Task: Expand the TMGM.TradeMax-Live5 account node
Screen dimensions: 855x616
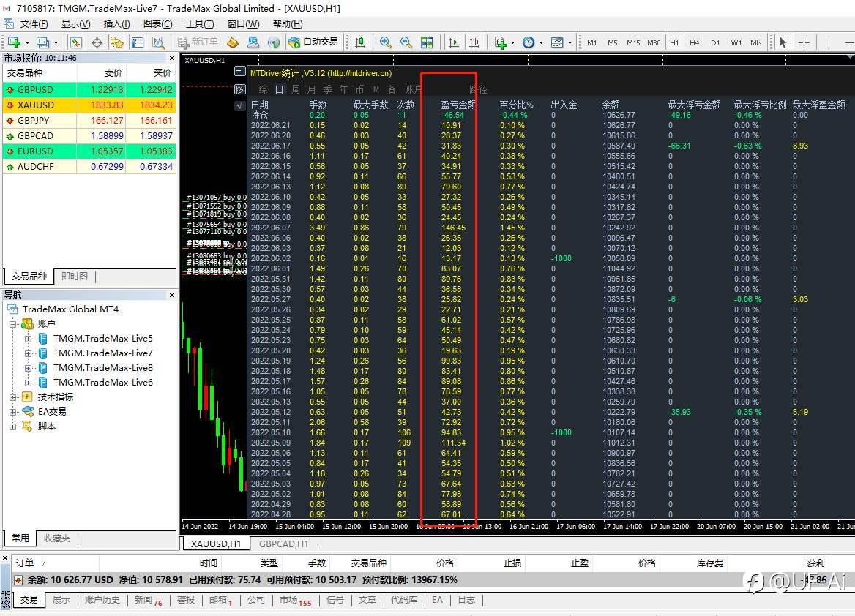Action: coord(28,339)
